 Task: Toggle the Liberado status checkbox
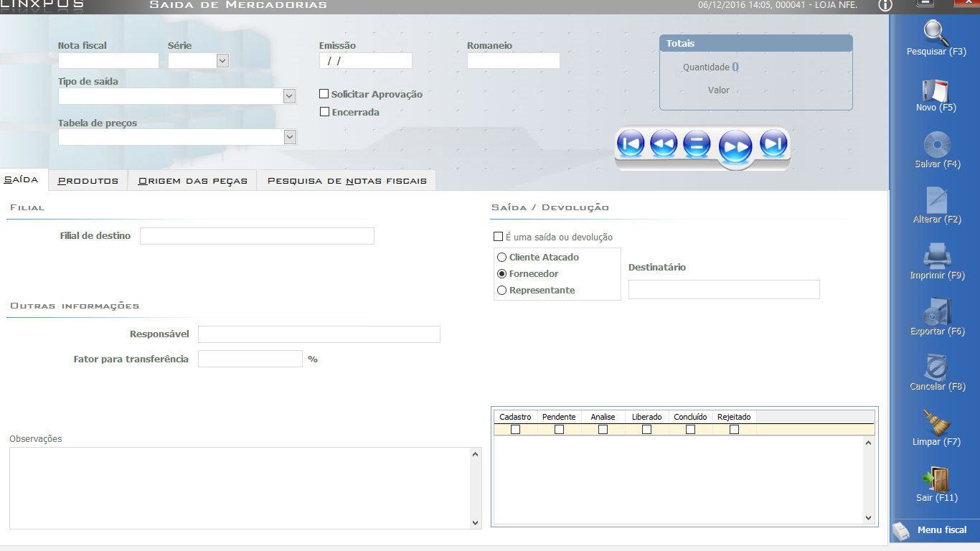point(646,430)
